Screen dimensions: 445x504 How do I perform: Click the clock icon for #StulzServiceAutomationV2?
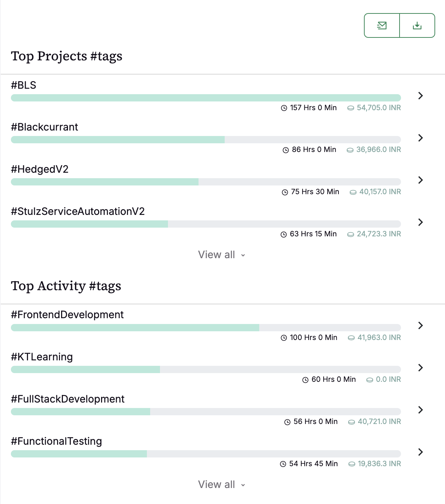(284, 234)
